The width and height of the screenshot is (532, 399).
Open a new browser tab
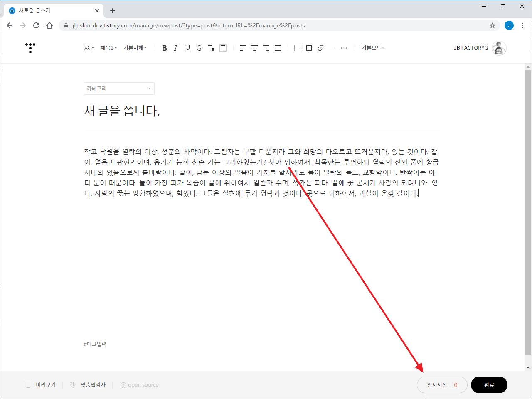click(113, 11)
